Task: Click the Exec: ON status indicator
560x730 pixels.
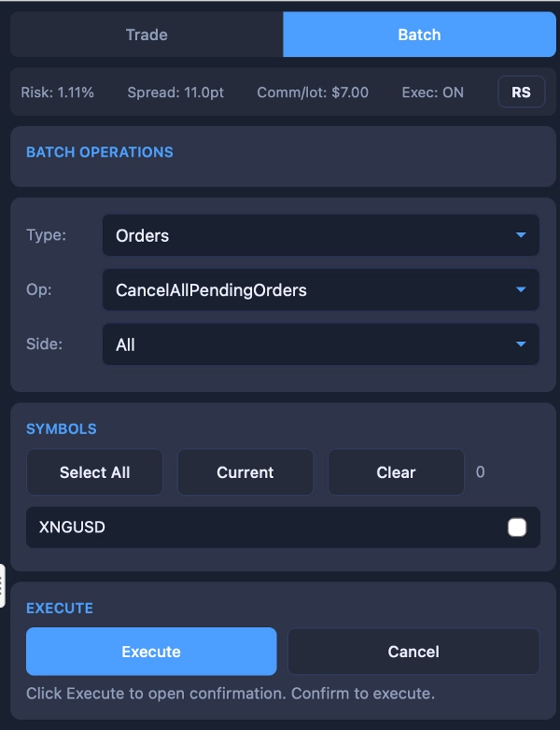Action: (x=432, y=92)
